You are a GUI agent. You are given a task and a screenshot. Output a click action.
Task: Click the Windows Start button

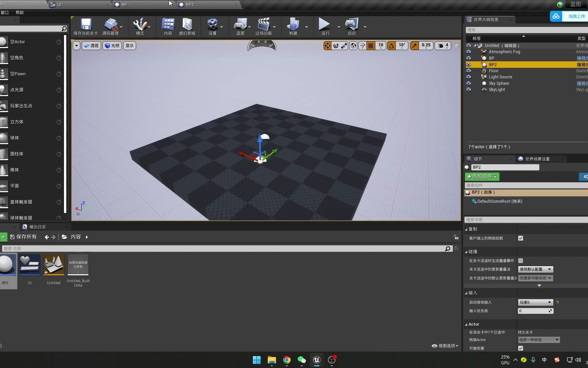point(257,360)
